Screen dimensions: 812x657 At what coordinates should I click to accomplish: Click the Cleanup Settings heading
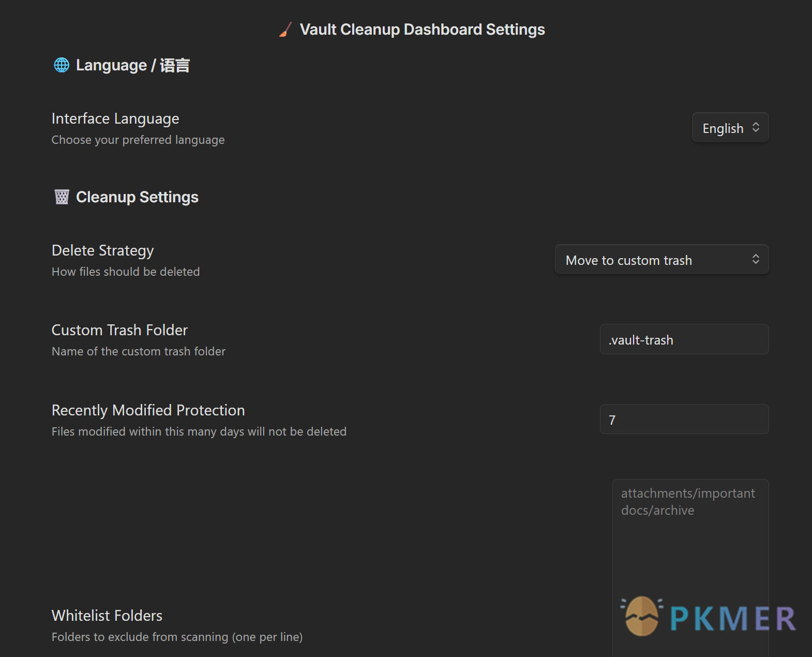[x=137, y=197]
